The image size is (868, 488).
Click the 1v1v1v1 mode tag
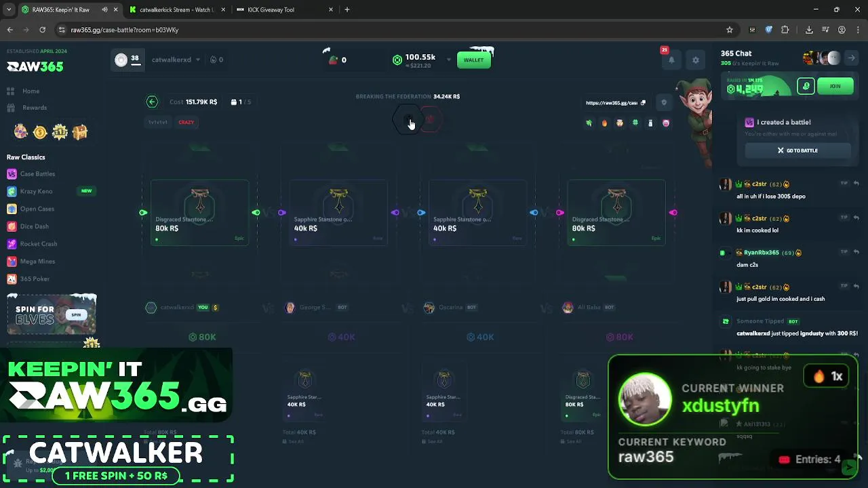click(158, 123)
